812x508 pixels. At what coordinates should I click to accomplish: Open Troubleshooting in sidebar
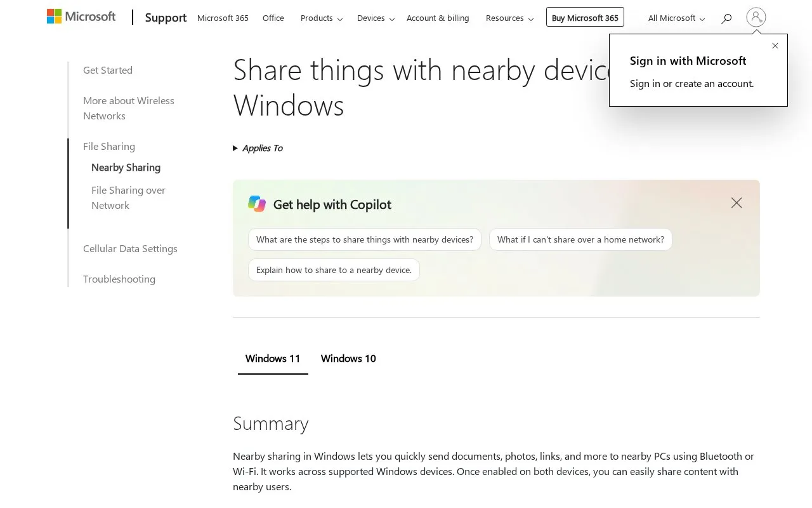pyautogui.click(x=119, y=279)
